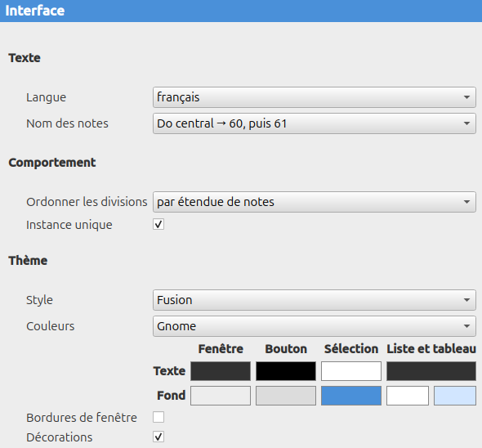Click the Langue label
482x448 pixels.
click(x=46, y=97)
